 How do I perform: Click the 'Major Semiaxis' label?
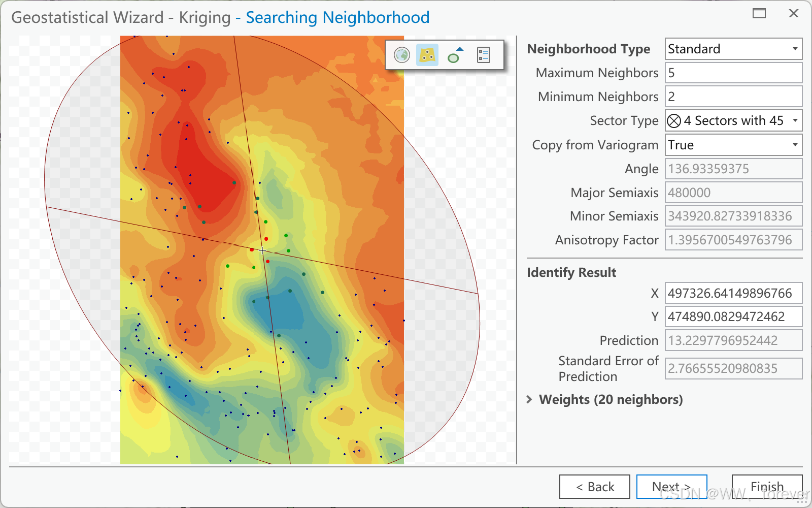615,193
